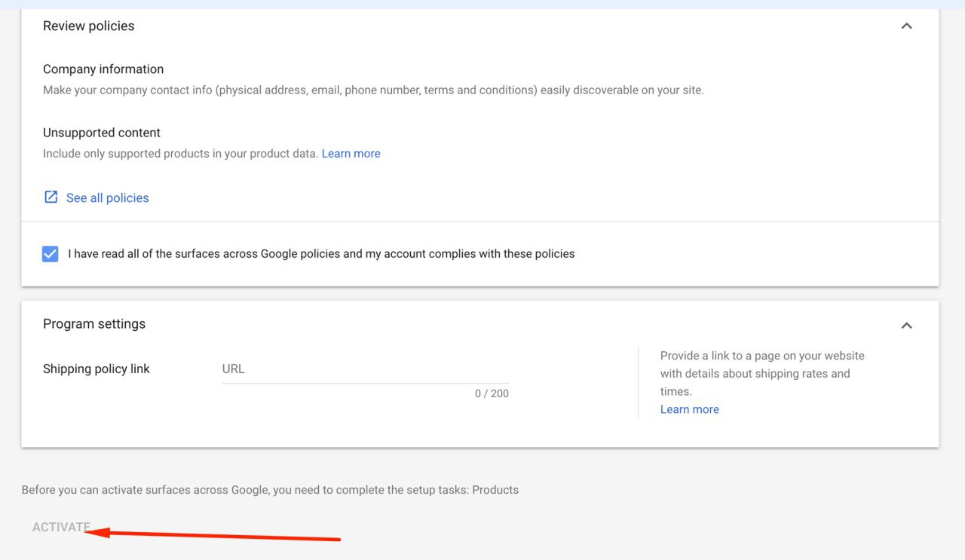Click the Program settings heading

tap(94, 324)
